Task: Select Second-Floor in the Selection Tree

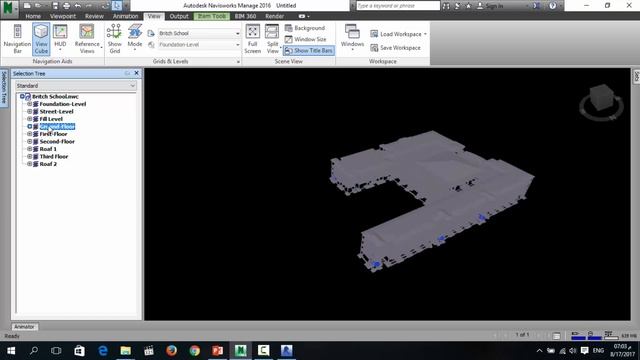Action: click(x=57, y=141)
